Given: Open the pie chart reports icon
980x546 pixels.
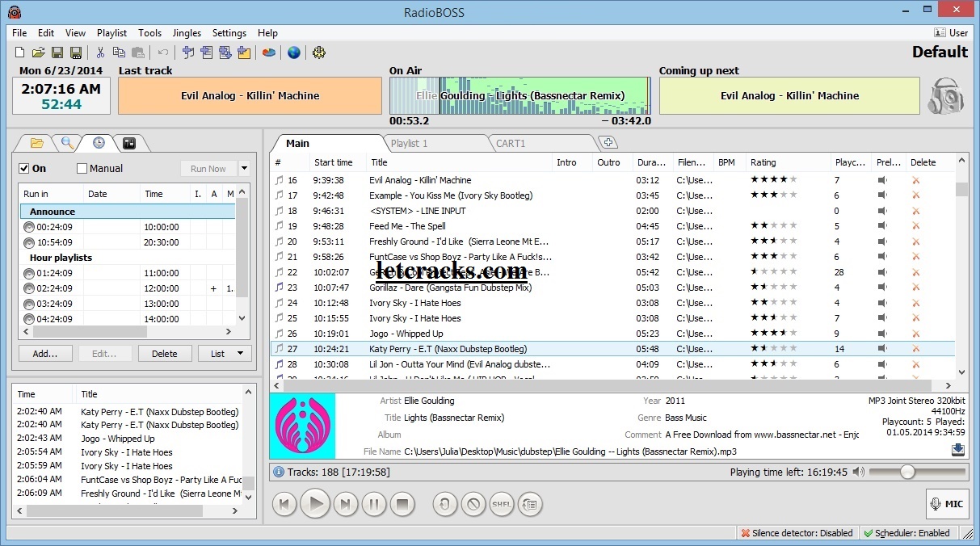Looking at the screenshot, I should click(x=269, y=52).
